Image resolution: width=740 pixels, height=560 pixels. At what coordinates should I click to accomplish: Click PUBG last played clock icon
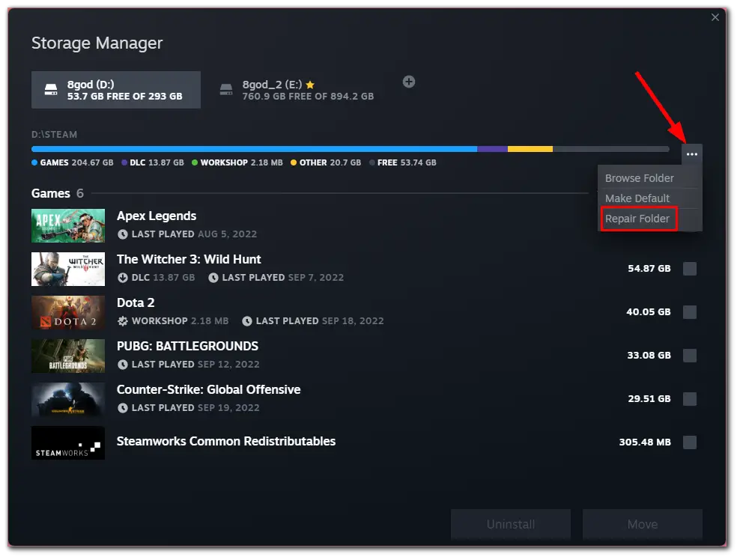(x=123, y=364)
